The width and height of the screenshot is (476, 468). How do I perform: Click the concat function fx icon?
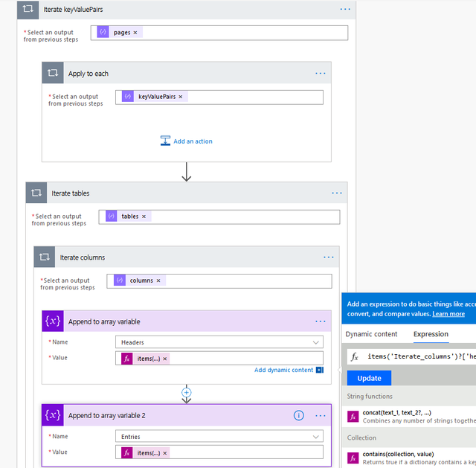click(x=353, y=417)
